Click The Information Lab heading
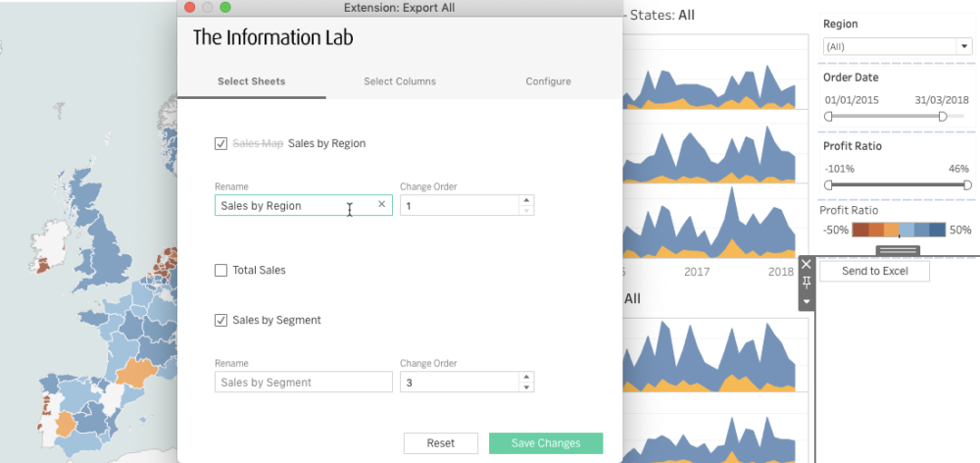This screenshot has height=463, width=980. (x=272, y=37)
